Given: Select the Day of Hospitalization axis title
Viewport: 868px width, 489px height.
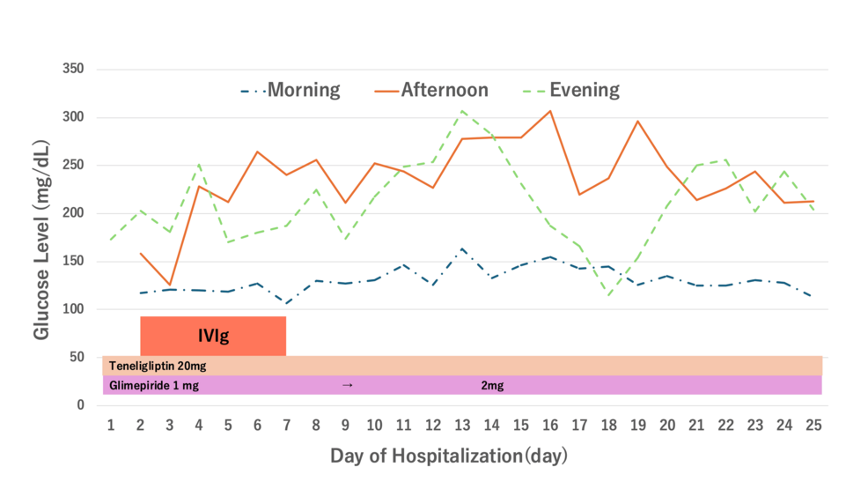Looking at the screenshot, I should 449,456.
